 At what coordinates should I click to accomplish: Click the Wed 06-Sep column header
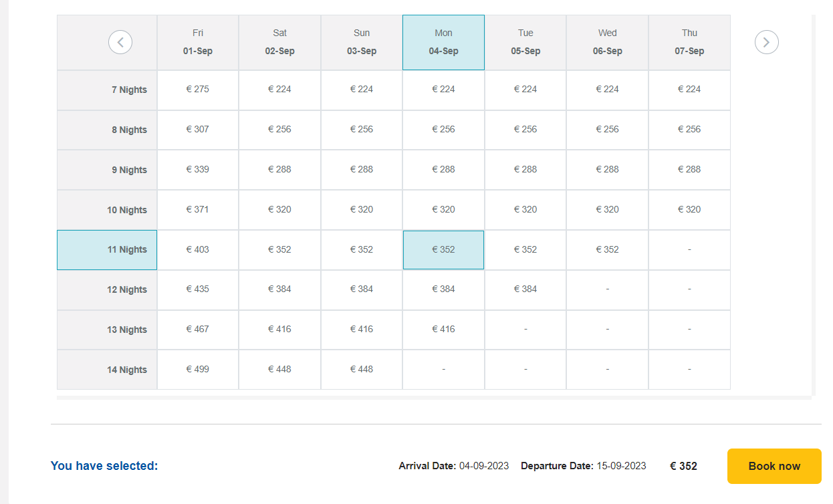[607, 42]
